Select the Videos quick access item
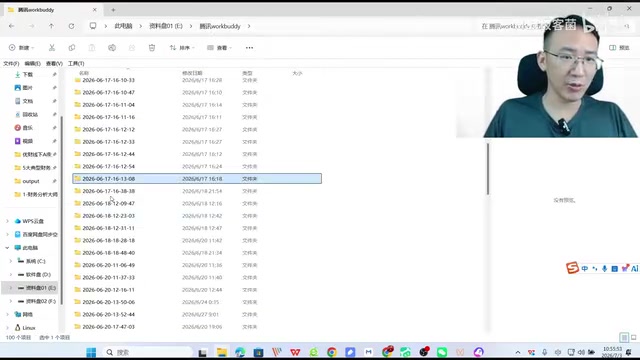The height and width of the screenshot is (360, 640). 28,141
